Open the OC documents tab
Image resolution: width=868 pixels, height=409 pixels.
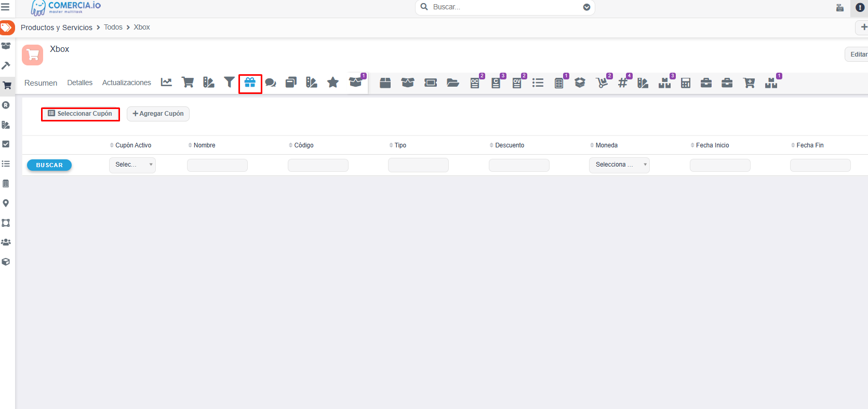click(475, 83)
